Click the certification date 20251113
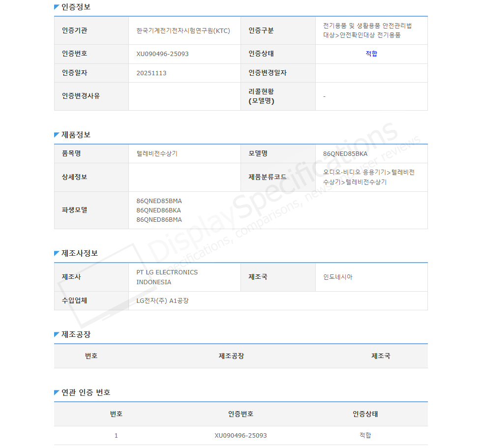This screenshot has width=482, height=448. click(x=151, y=73)
